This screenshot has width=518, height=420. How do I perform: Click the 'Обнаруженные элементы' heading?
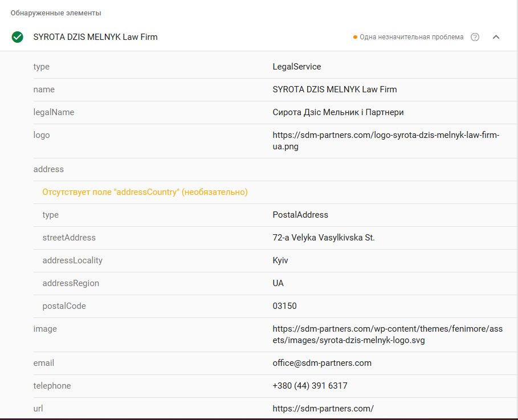56,13
